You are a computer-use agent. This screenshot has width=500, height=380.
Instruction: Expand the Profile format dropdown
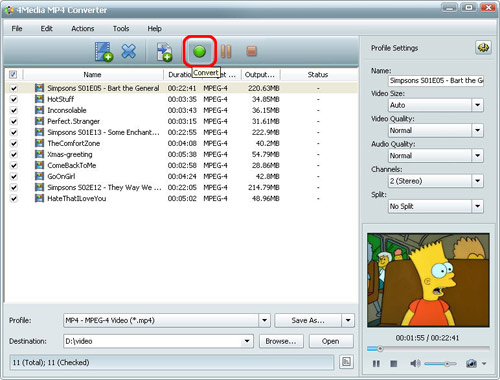pyautogui.click(x=264, y=321)
